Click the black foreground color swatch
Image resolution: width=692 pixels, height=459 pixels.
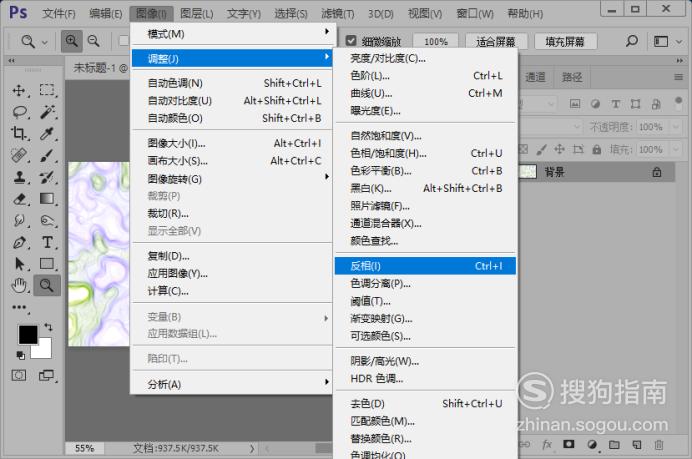pyautogui.click(x=28, y=335)
